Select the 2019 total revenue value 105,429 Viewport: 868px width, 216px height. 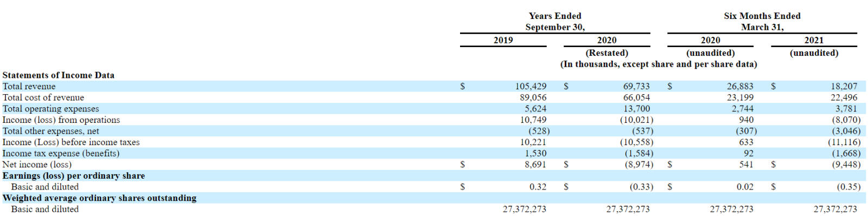click(531, 87)
